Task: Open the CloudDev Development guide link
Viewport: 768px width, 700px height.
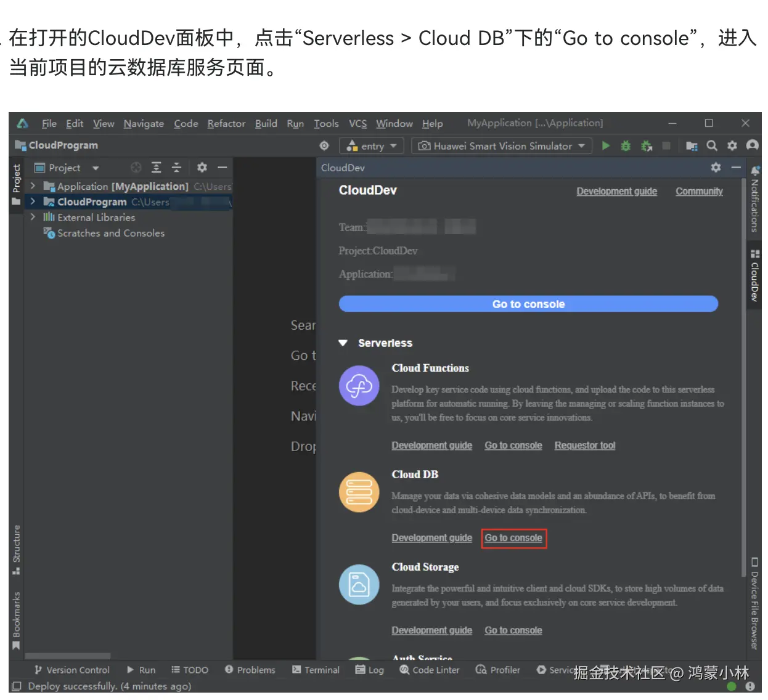Action: [x=616, y=191]
